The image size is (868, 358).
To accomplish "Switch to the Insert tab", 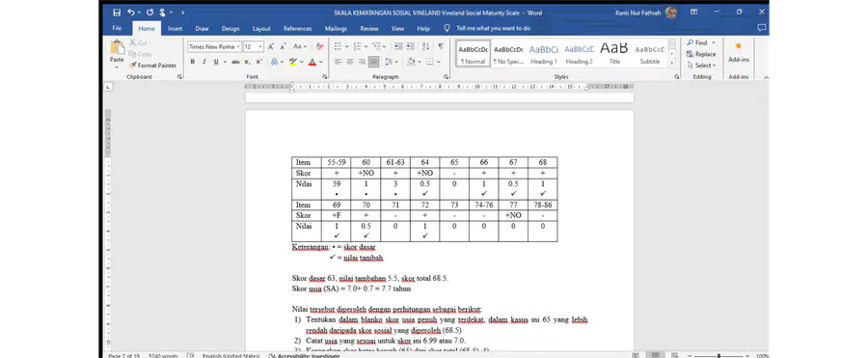I will click(x=175, y=28).
